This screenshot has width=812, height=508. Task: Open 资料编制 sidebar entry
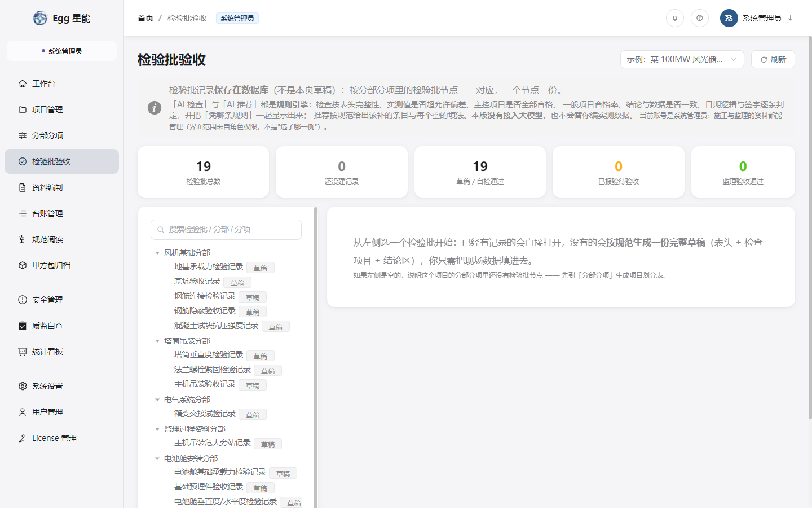[61, 187]
